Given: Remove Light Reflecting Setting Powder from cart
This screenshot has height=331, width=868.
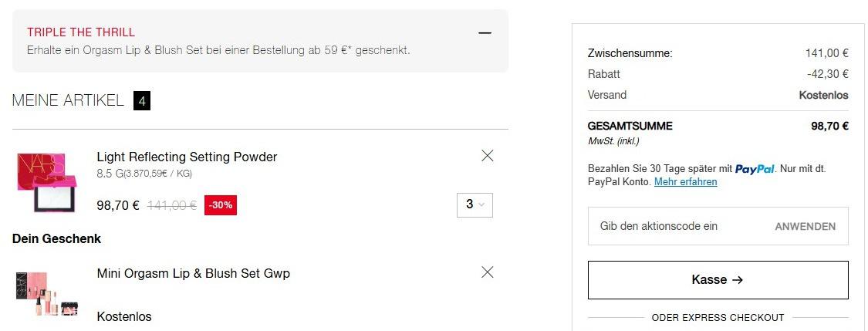Looking at the screenshot, I should 487,156.
